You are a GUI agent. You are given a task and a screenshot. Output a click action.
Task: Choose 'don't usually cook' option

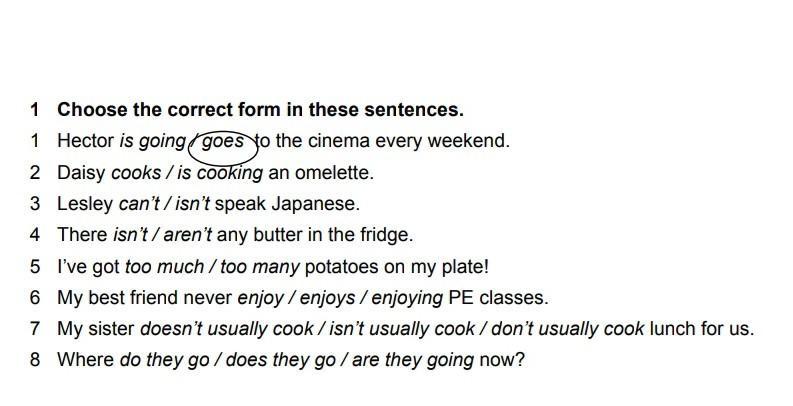567,329
